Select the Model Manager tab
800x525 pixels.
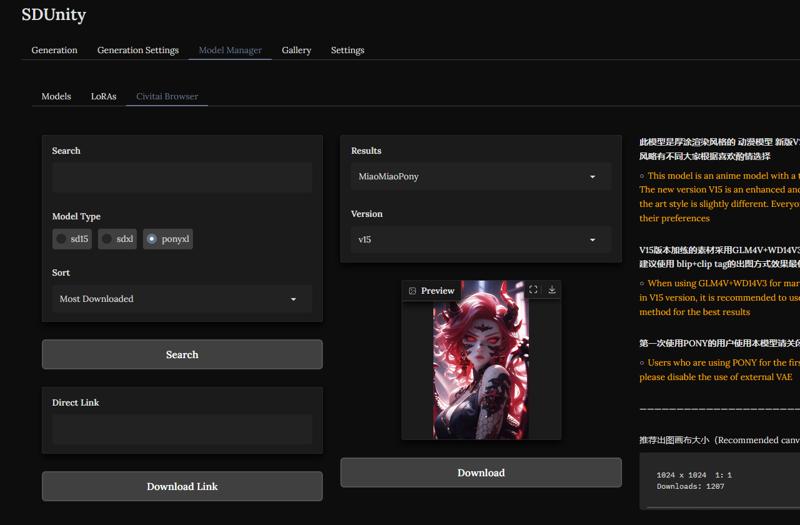pyautogui.click(x=230, y=50)
